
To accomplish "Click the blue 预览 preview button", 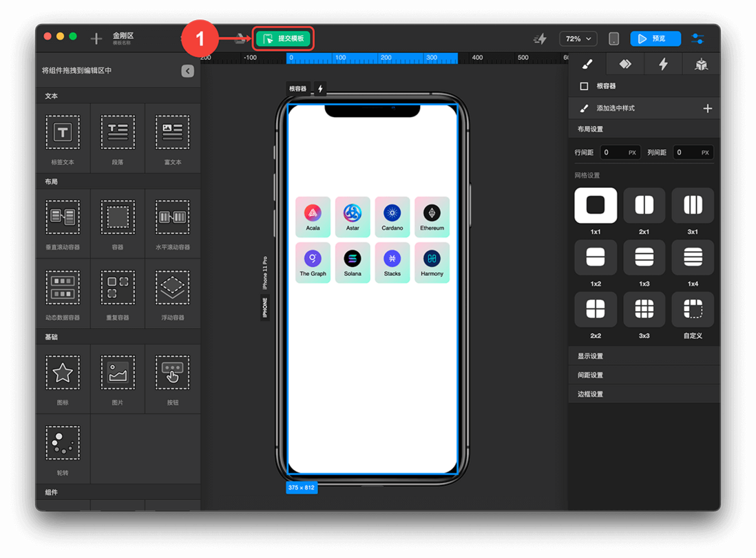I will click(655, 39).
